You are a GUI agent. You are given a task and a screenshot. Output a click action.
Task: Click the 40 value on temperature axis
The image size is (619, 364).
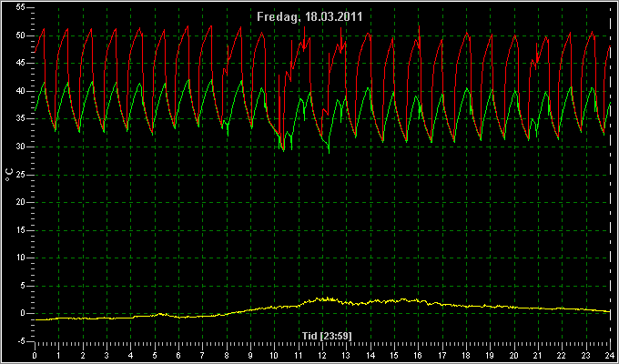21,91
